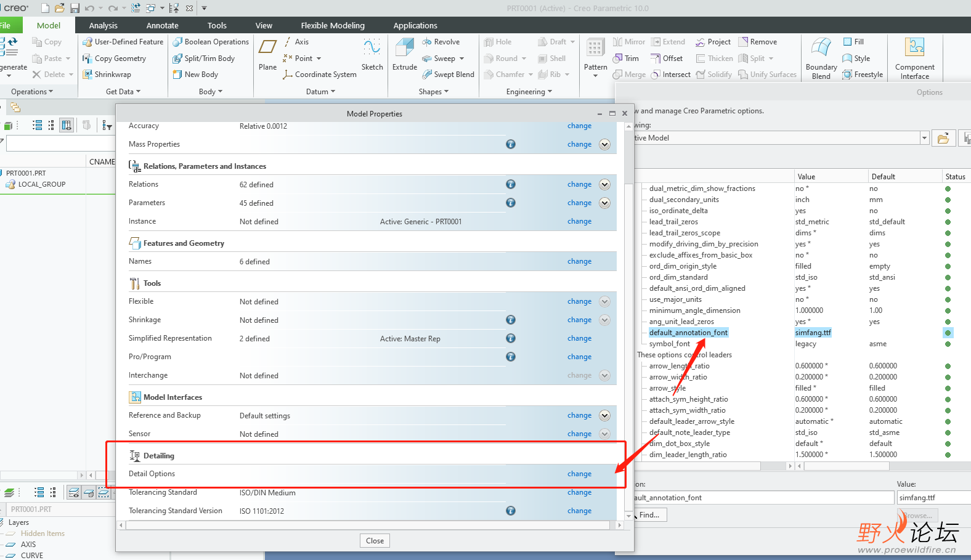This screenshot has width=971, height=560.
Task: Click the Undo arrow in quick access toolbar
Action: click(x=89, y=8)
